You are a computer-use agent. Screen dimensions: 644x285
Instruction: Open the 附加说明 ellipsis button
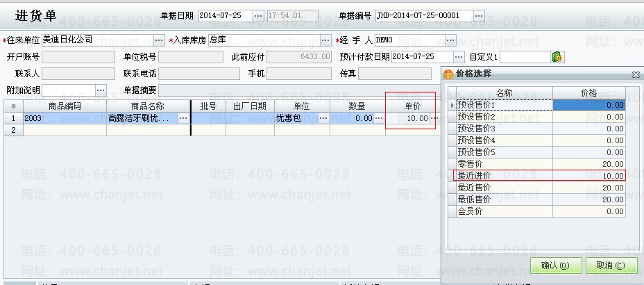pos(100,90)
